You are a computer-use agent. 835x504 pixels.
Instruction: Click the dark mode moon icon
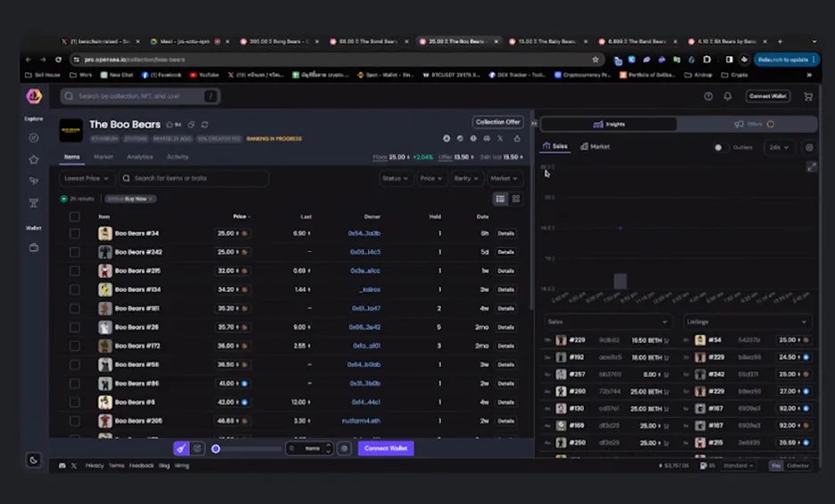point(34,460)
